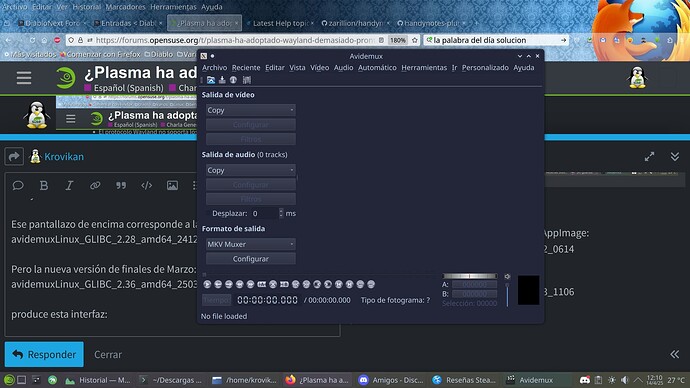Click the Avidemux volume slider
The width and height of the screenshot is (690, 388).
[507, 294]
